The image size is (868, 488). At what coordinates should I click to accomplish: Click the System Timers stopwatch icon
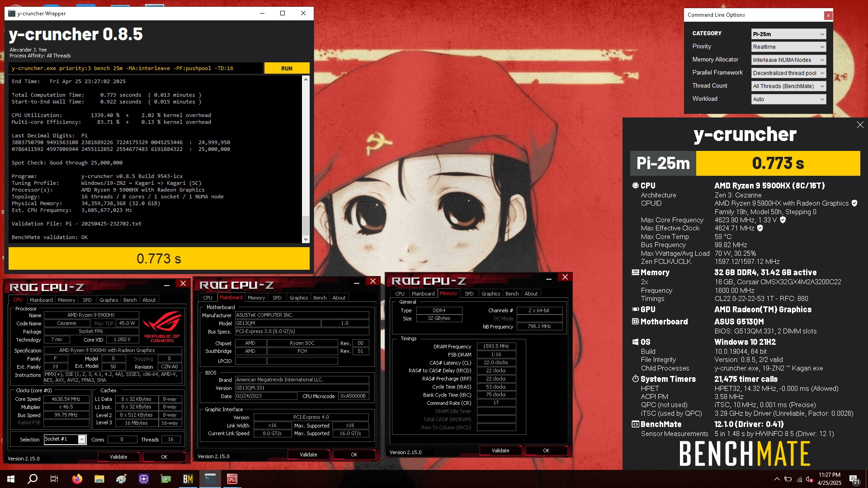[x=635, y=379]
